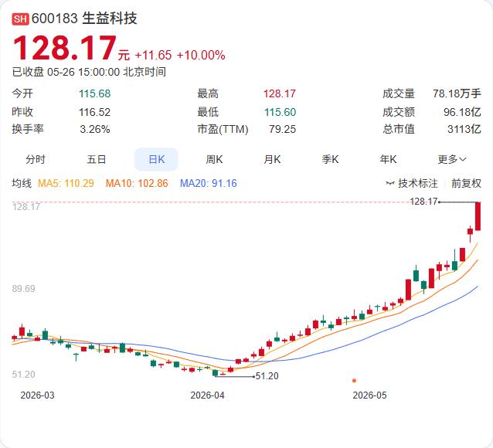Select the 月K chart tab
493x448 pixels.
coord(272,159)
